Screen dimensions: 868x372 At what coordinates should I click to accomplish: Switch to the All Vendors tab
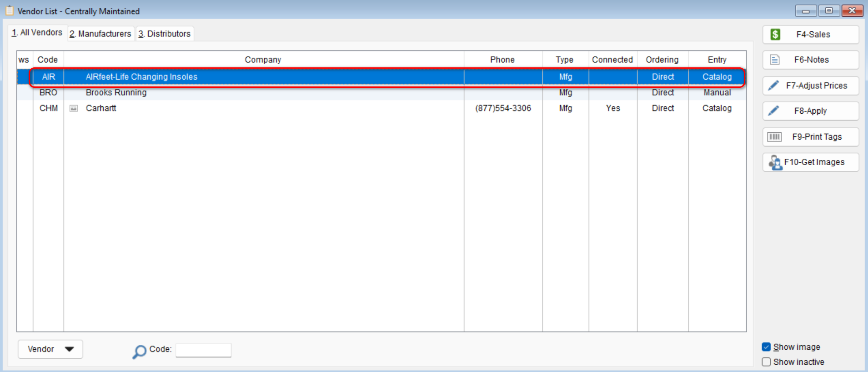tap(37, 33)
